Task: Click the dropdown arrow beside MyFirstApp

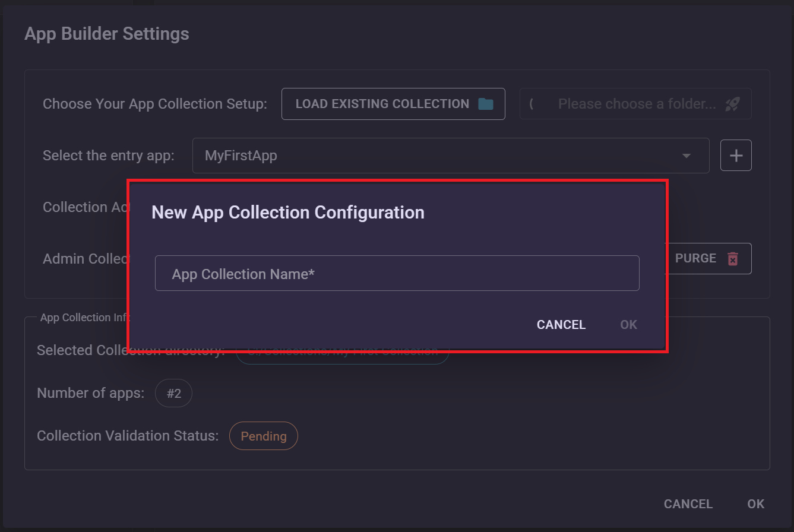Action: point(687,156)
